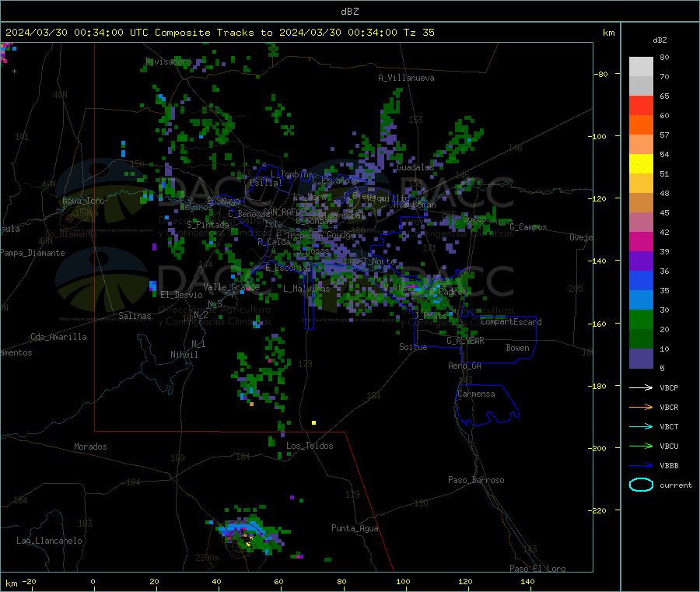Click the 0 km x-axis tick label
The image size is (700, 592).
coord(93,581)
